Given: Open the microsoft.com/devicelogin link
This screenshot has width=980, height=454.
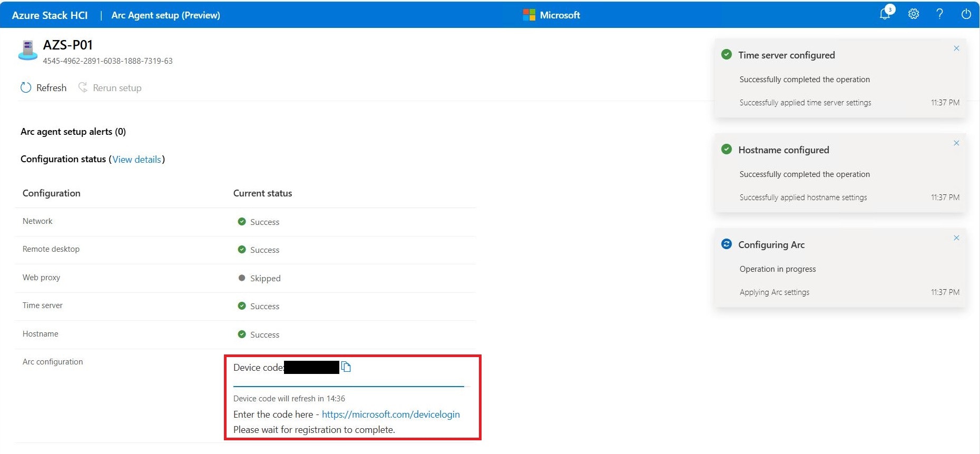Looking at the screenshot, I should (x=390, y=414).
